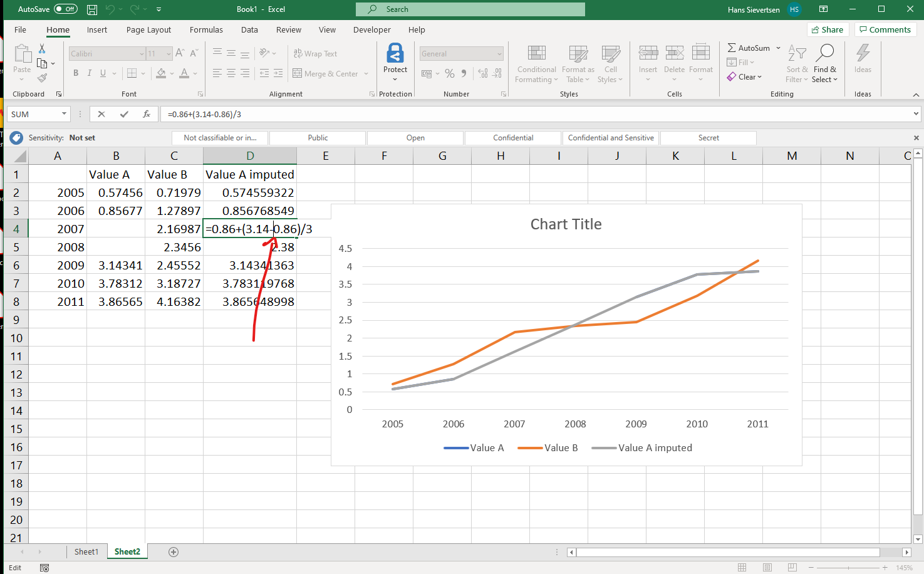Switch to Normal view in status bar
This screenshot has width=924, height=574.
pos(742,568)
